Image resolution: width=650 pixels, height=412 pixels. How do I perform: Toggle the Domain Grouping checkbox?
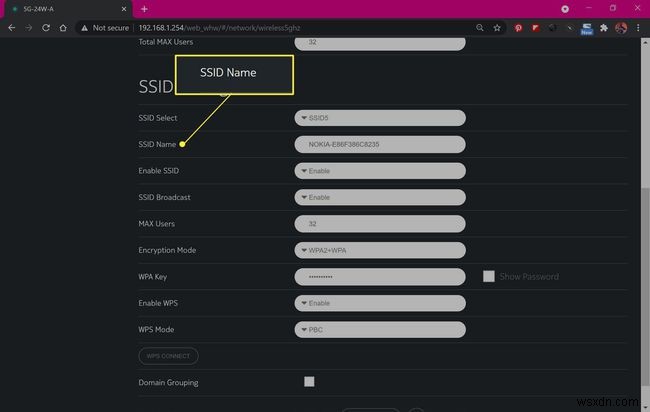click(x=309, y=381)
